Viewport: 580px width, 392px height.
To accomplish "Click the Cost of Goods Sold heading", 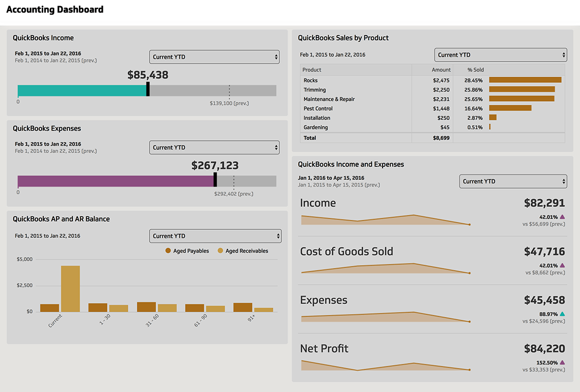I will (346, 252).
